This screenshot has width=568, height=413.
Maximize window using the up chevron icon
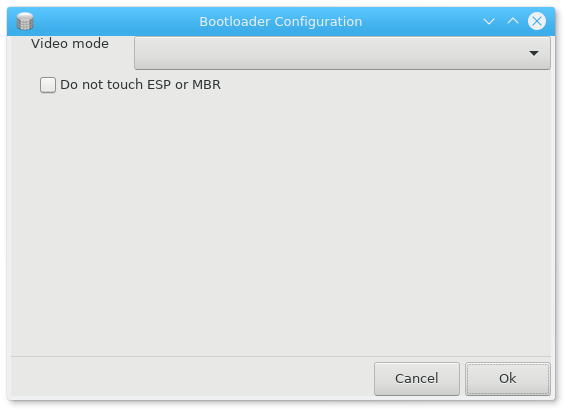pos(513,21)
